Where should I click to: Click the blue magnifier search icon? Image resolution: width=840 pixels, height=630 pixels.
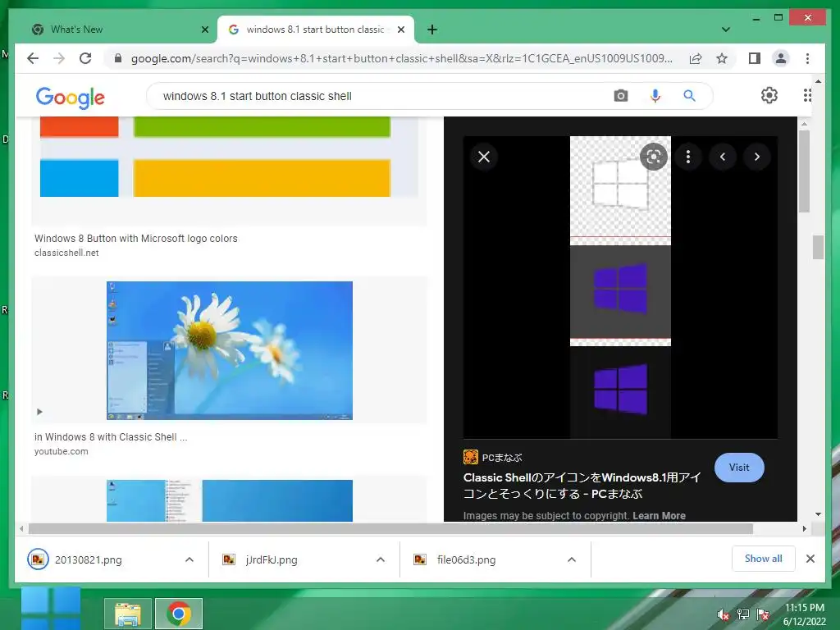(689, 96)
